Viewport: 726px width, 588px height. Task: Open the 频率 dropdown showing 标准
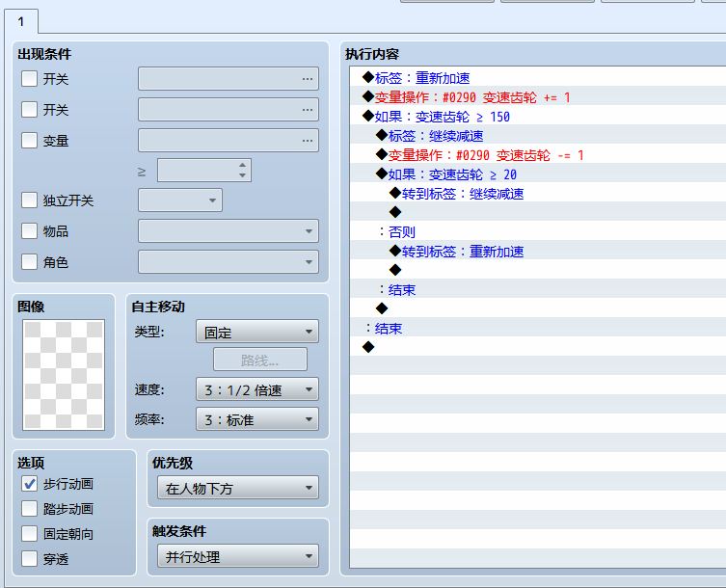click(x=257, y=419)
